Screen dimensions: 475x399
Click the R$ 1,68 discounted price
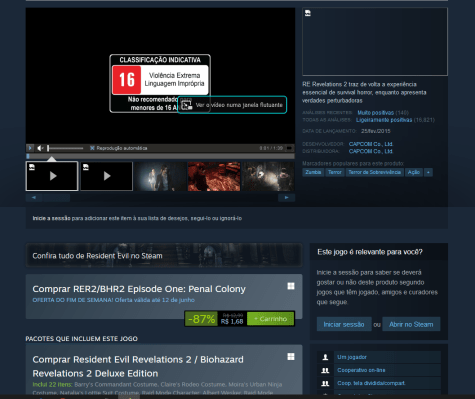[x=232, y=322]
